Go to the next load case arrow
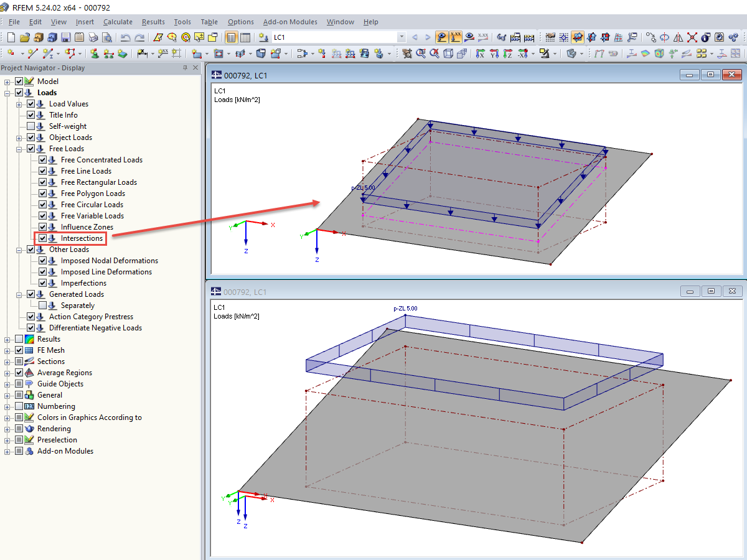Viewport: 747px width, 560px height. 428,37
